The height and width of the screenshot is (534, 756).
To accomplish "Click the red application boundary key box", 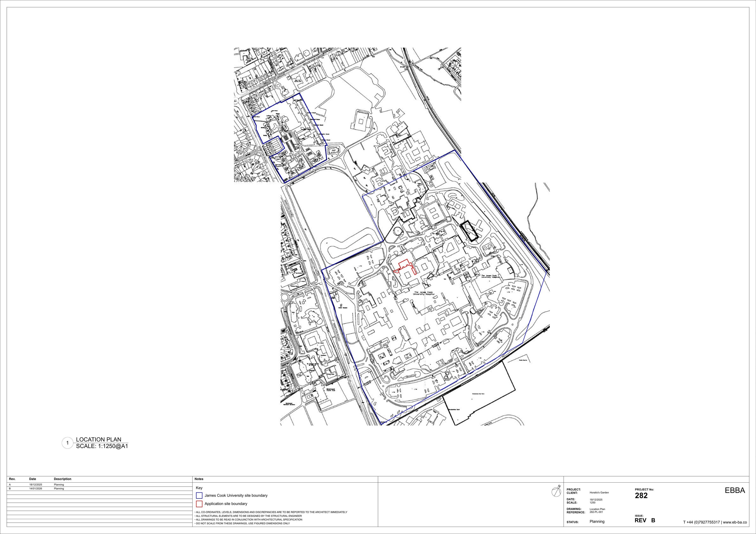I will 199,504.
